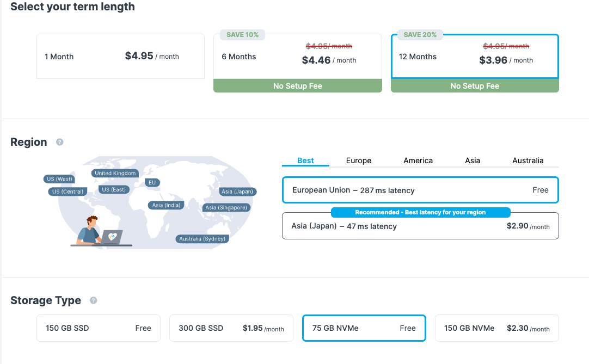The image size is (589, 364).
Task: Select the 1 Month term option
Action: (120, 57)
